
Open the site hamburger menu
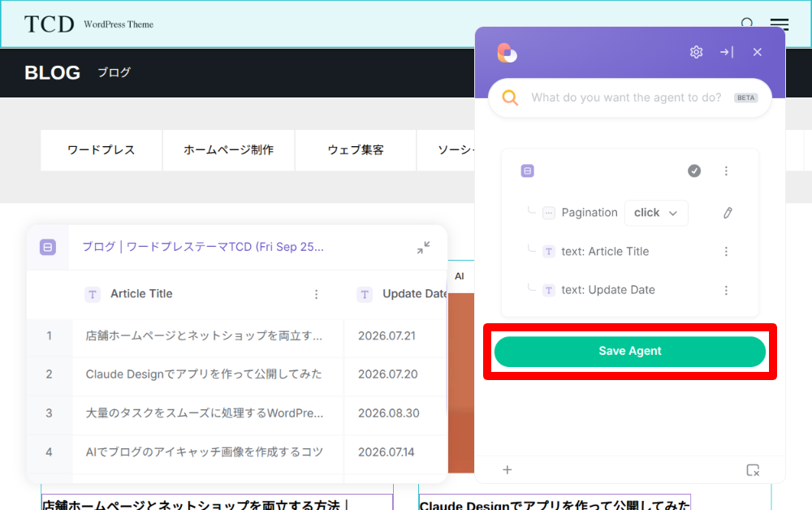click(x=779, y=24)
